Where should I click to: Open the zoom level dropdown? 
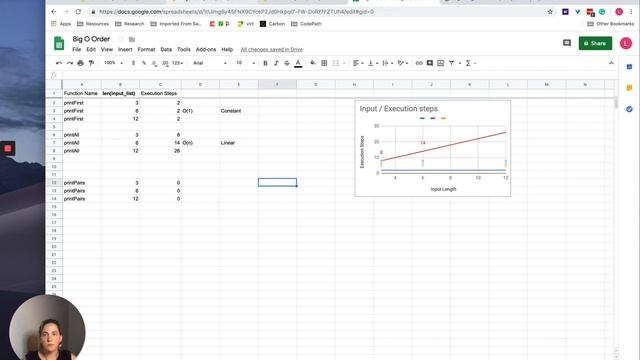click(113, 63)
